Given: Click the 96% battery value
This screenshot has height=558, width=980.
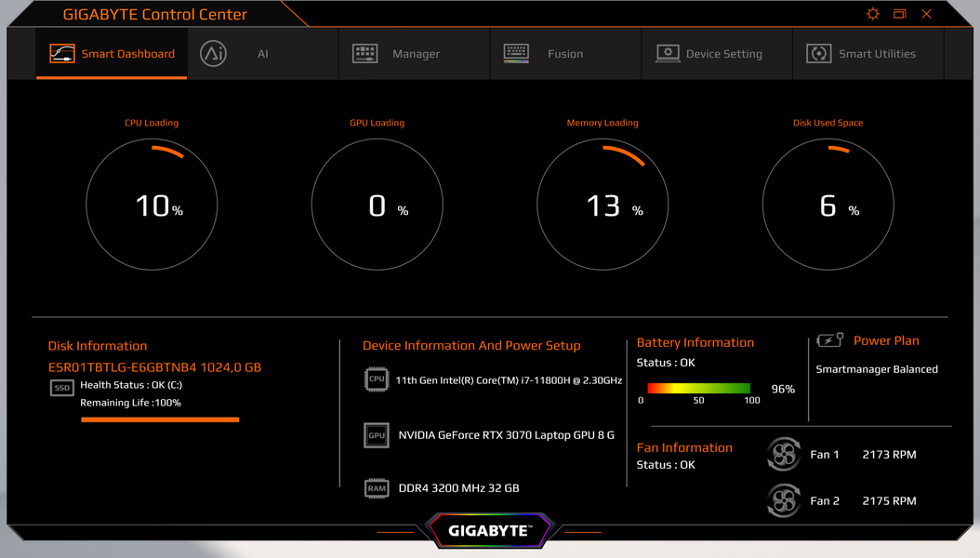Looking at the screenshot, I should [783, 389].
